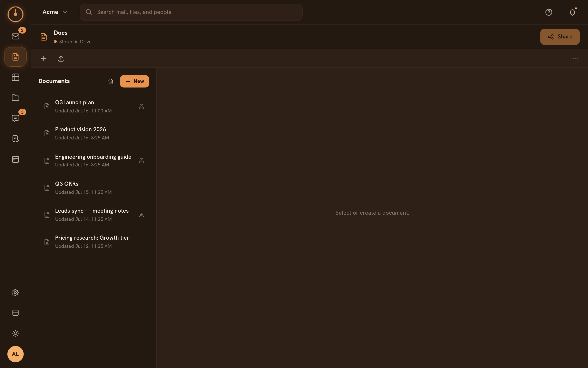Click the shared icon on Leads sync meeting notes
588x368 pixels.
(x=141, y=215)
